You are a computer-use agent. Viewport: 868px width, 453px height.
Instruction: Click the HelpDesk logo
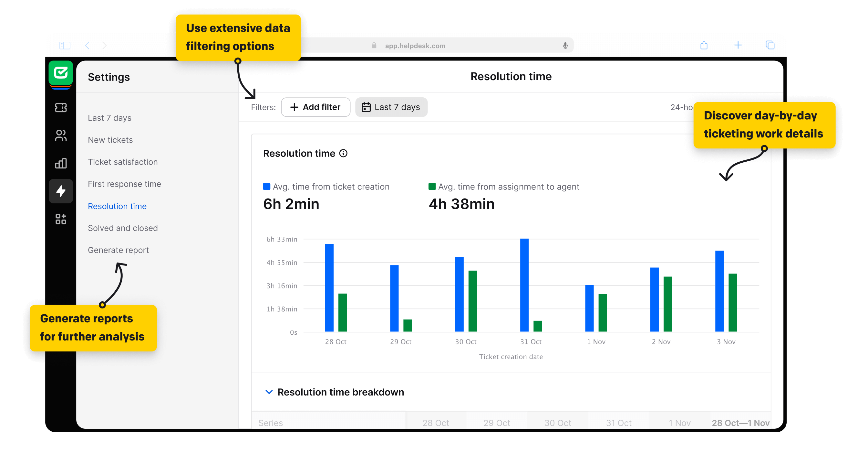click(x=61, y=74)
